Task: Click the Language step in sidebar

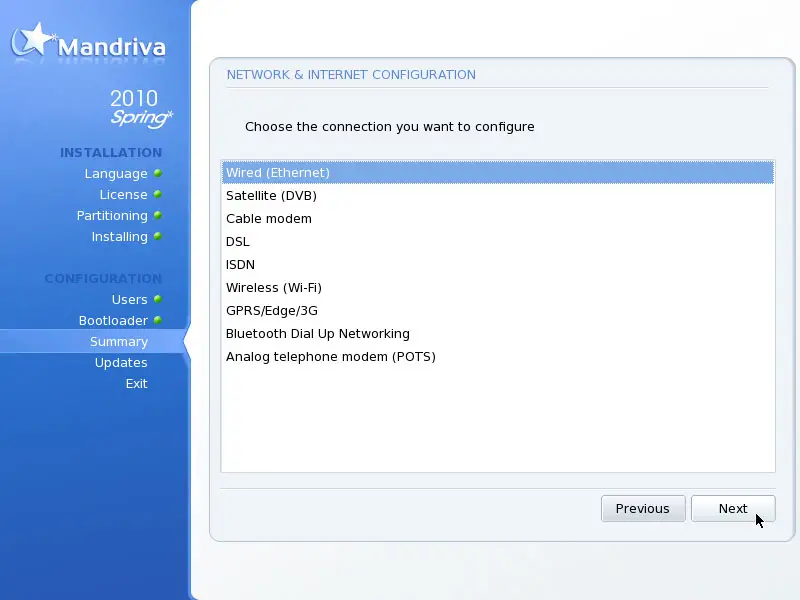Action: [x=116, y=173]
